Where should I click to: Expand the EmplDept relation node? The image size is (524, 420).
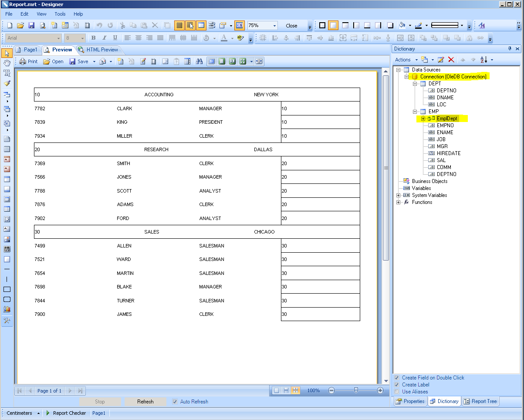point(423,119)
